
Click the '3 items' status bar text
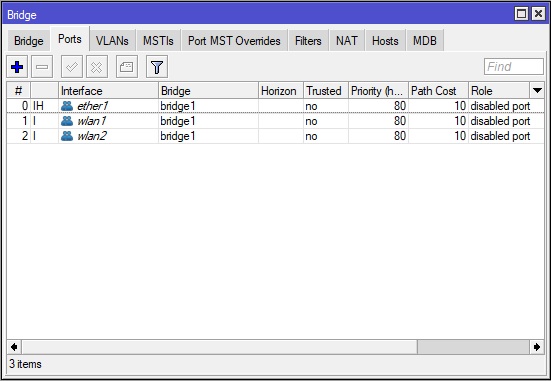point(25,364)
